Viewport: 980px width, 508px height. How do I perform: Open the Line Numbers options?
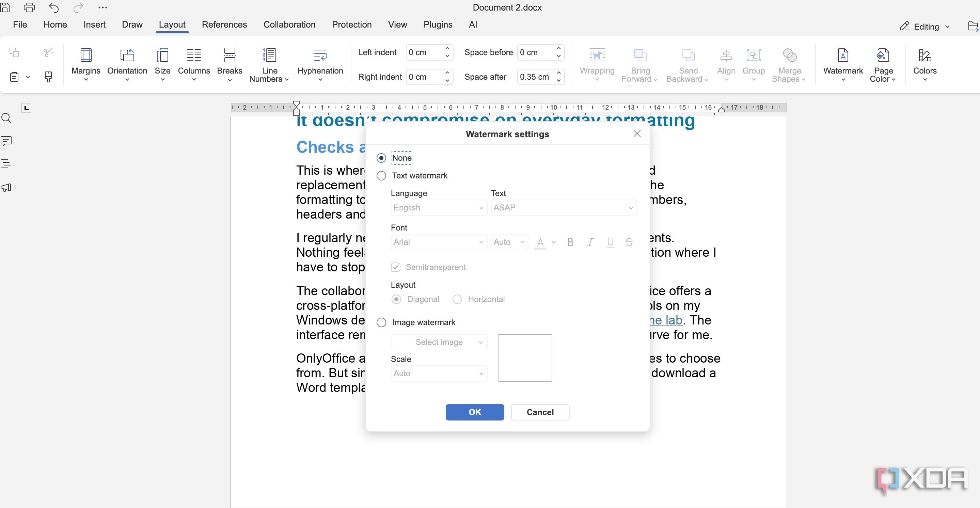(x=269, y=64)
